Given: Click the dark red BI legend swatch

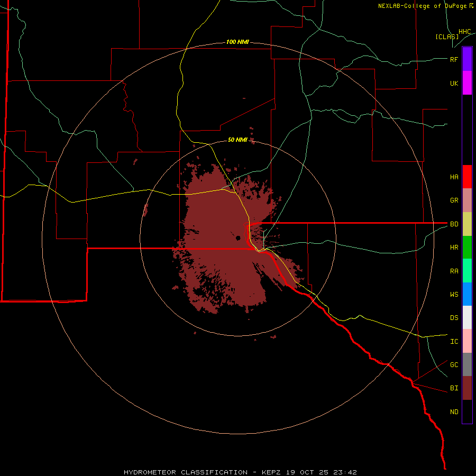Looking at the screenshot, I should pos(467,388).
